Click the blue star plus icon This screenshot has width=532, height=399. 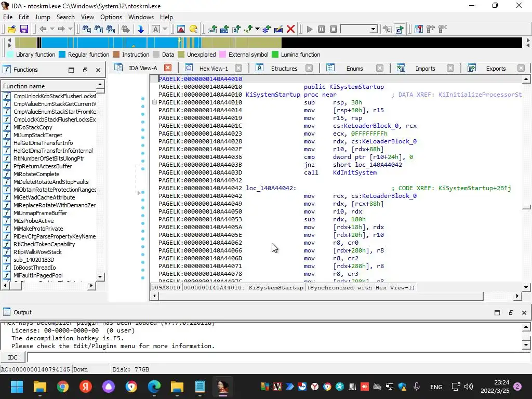(x=267, y=29)
